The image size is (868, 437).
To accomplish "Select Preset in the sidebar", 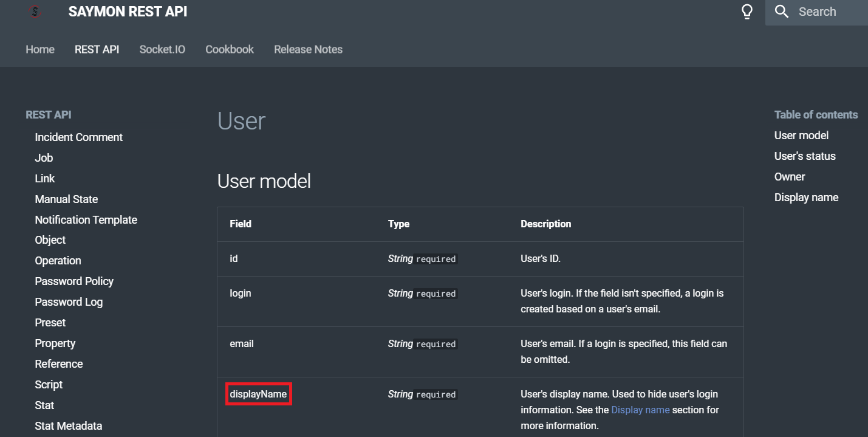I will pyautogui.click(x=50, y=323).
